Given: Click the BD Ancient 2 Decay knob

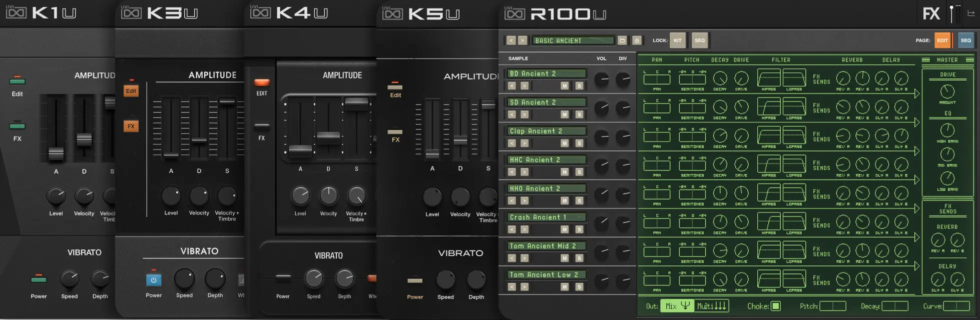Looking at the screenshot, I should 720,78.
